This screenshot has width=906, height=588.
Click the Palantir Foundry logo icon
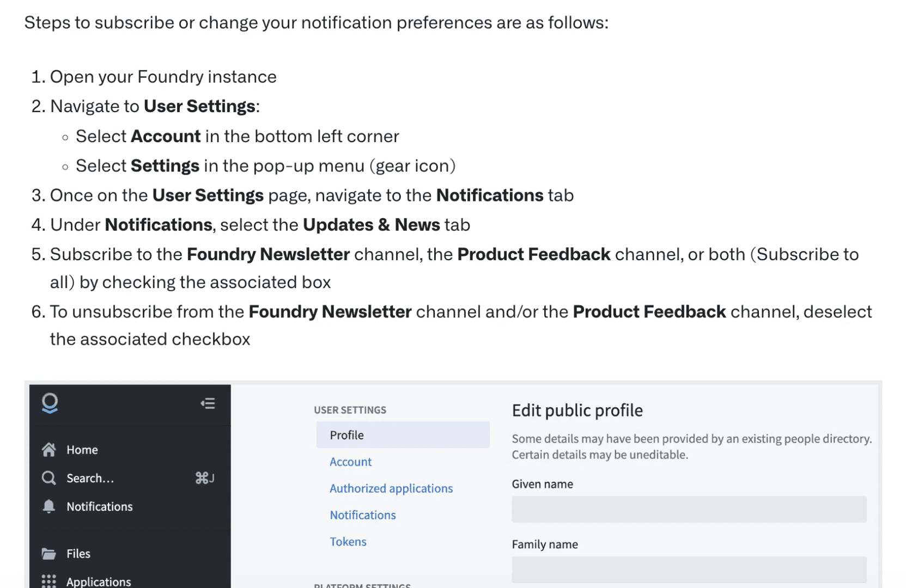click(50, 403)
